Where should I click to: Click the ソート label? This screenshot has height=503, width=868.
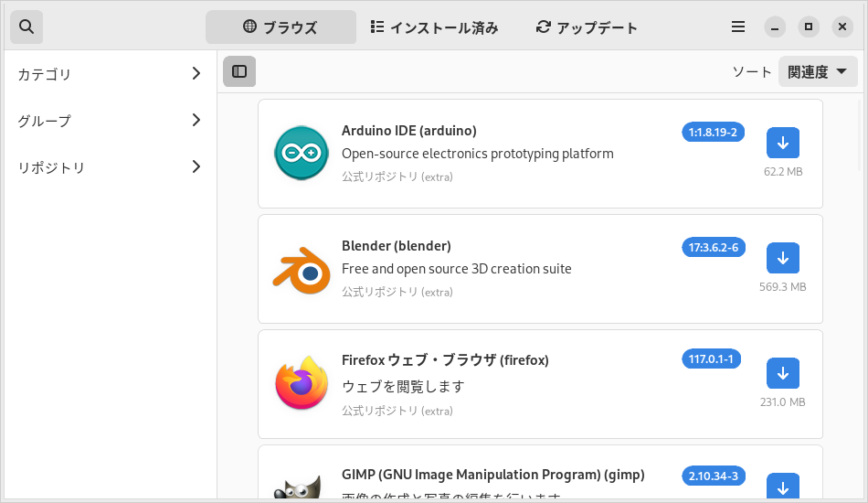coord(752,72)
